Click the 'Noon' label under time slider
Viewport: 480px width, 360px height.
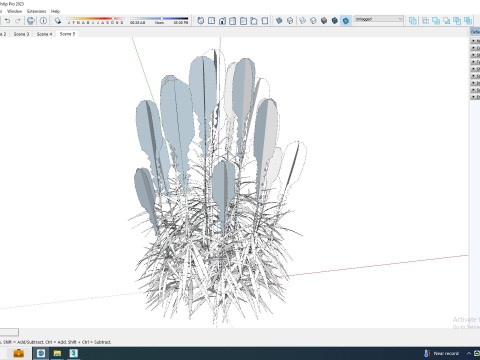click(x=159, y=23)
